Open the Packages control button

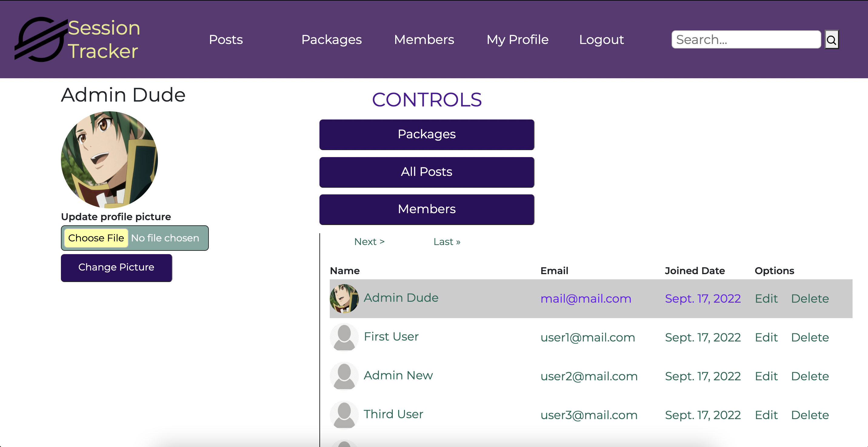[427, 135]
